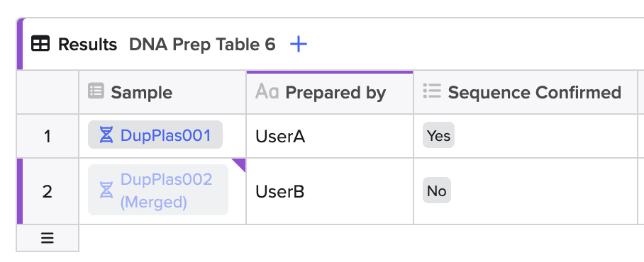
Task: Click the Sample column type icon
Action: pos(96,91)
